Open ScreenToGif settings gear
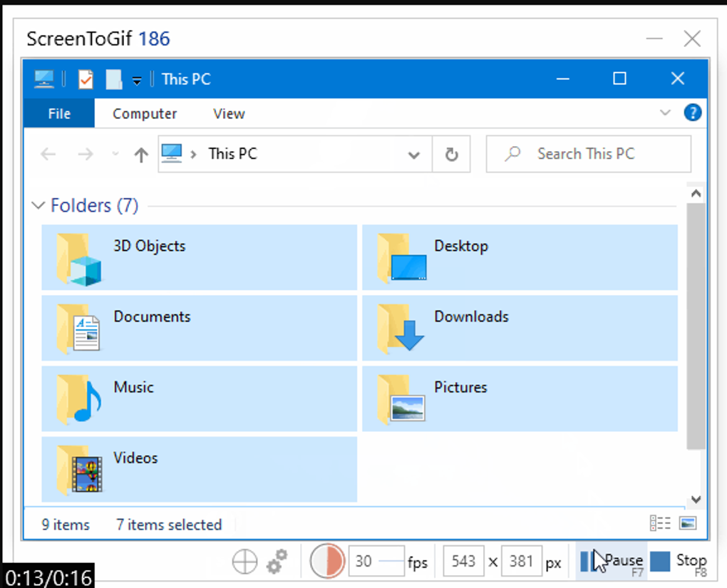Image resolution: width=727 pixels, height=588 pixels. 277,561
